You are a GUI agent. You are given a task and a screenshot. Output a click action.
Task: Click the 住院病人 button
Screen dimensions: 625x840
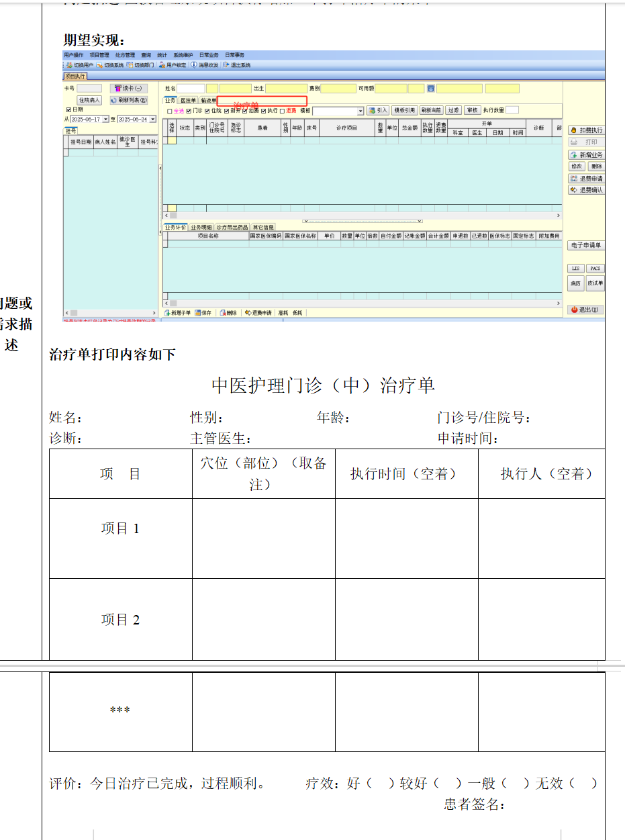pyautogui.click(x=90, y=99)
